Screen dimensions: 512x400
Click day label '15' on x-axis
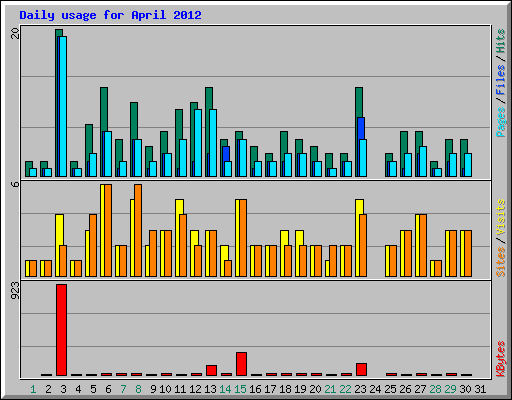click(x=240, y=389)
